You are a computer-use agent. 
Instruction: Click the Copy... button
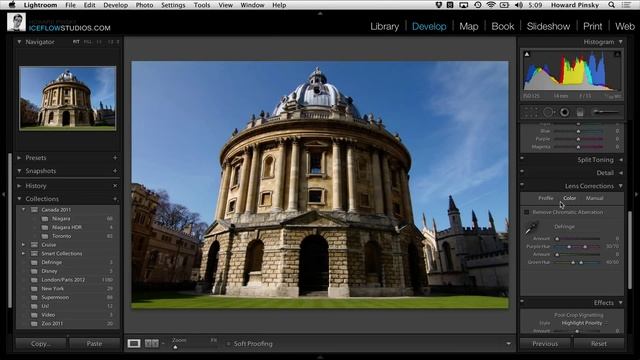pyautogui.click(x=41, y=344)
